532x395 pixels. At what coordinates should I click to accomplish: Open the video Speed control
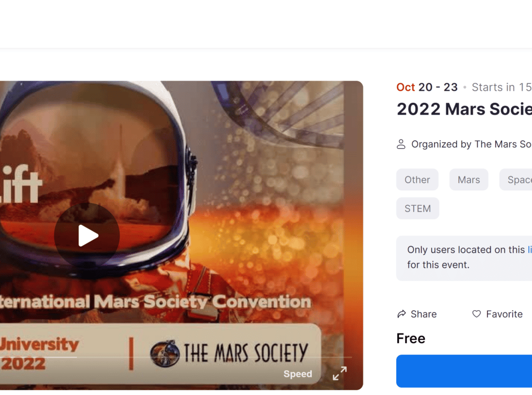point(298,374)
